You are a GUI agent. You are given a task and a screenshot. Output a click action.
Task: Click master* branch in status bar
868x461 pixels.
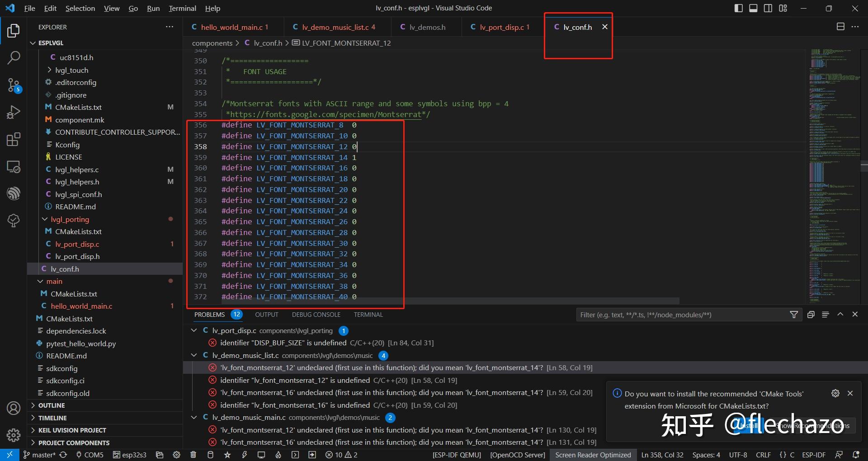click(x=39, y=455)
